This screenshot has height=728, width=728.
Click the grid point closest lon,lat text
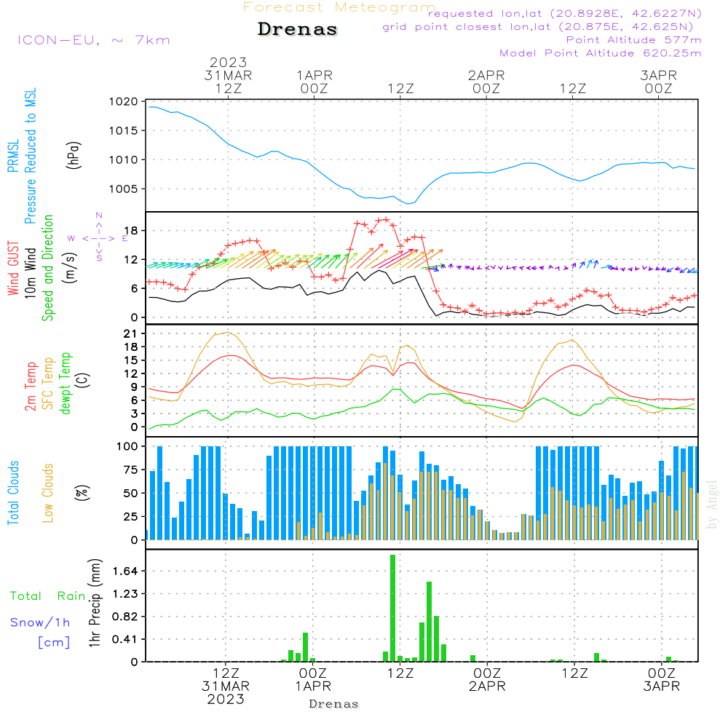(538, 27)
